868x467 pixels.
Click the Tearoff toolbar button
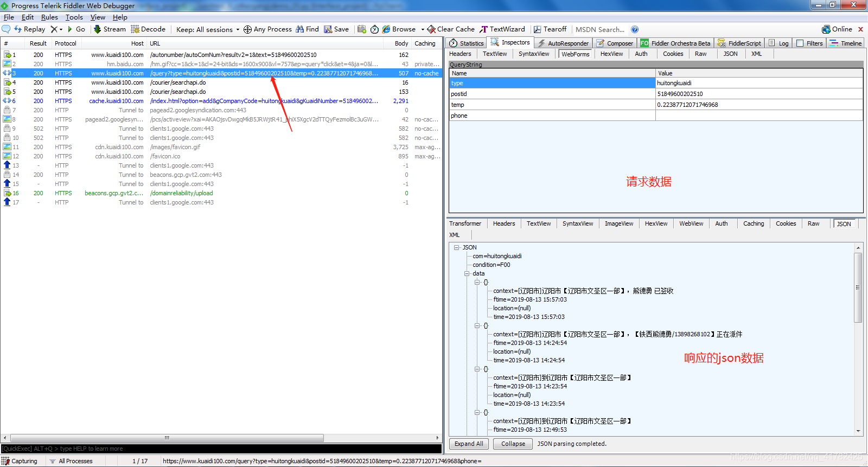coord(550,29)
